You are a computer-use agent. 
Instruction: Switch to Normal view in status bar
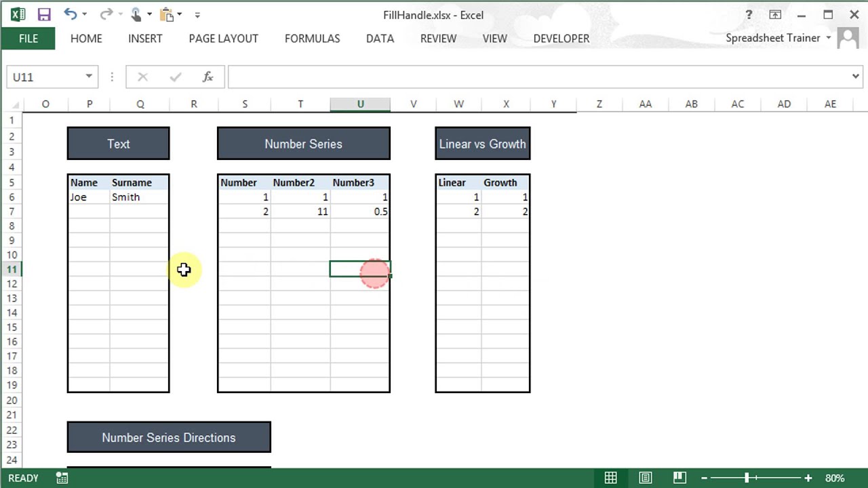[x=610, y=478]
